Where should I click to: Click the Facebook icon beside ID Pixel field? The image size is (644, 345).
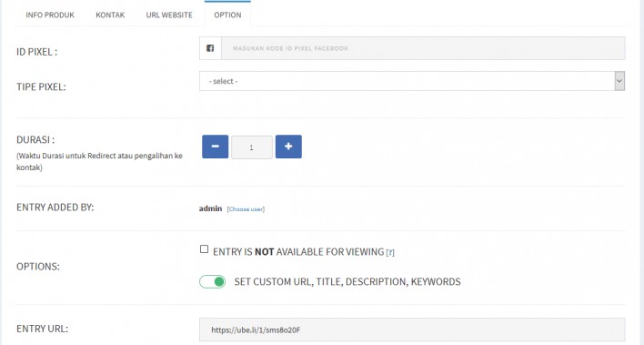(210, 48)
